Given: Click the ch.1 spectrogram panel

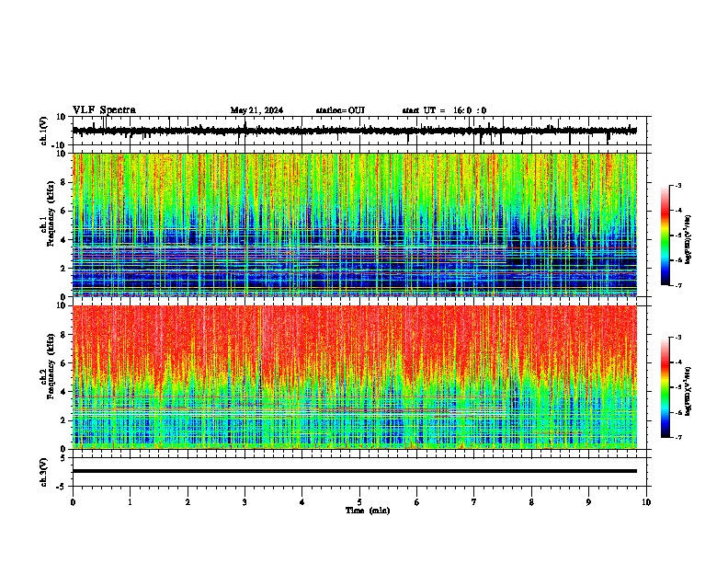Looking at the screenshot, I should tap(355, 224).
